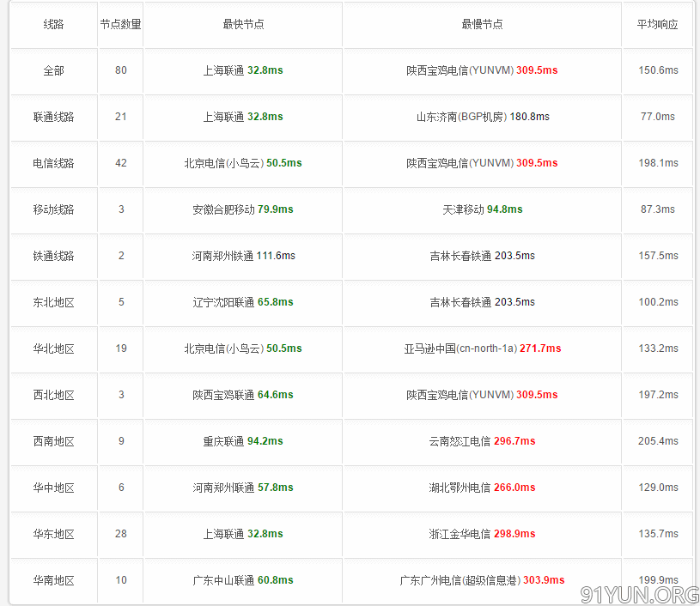Viewport: 700px width, 606px height.
Task: Click 北京电信(小鸟云) 50.5ms in 华北地区 row
Action: 243,349
